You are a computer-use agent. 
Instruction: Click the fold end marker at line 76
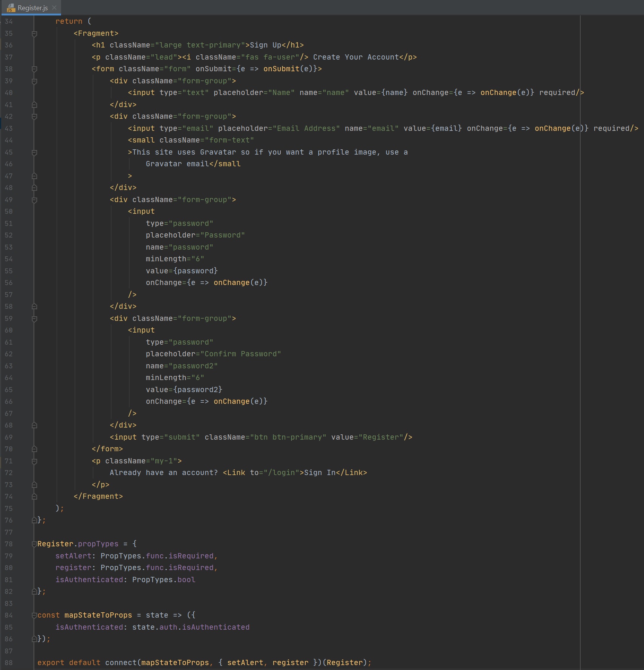34,520
